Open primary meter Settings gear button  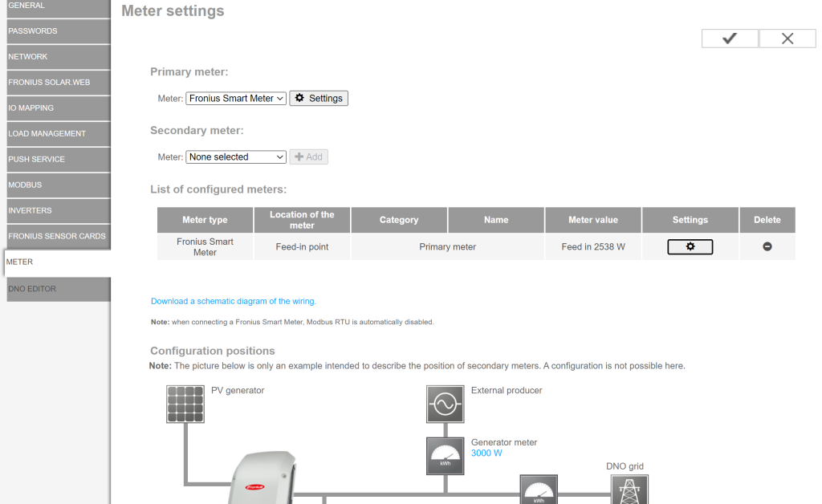click(319, 98)
